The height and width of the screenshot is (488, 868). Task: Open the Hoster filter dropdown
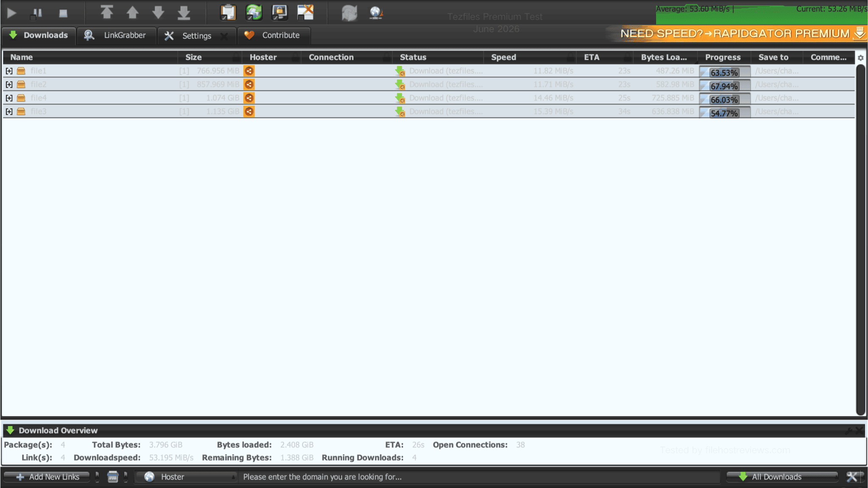pyautogui.click(x=186, y=477)
